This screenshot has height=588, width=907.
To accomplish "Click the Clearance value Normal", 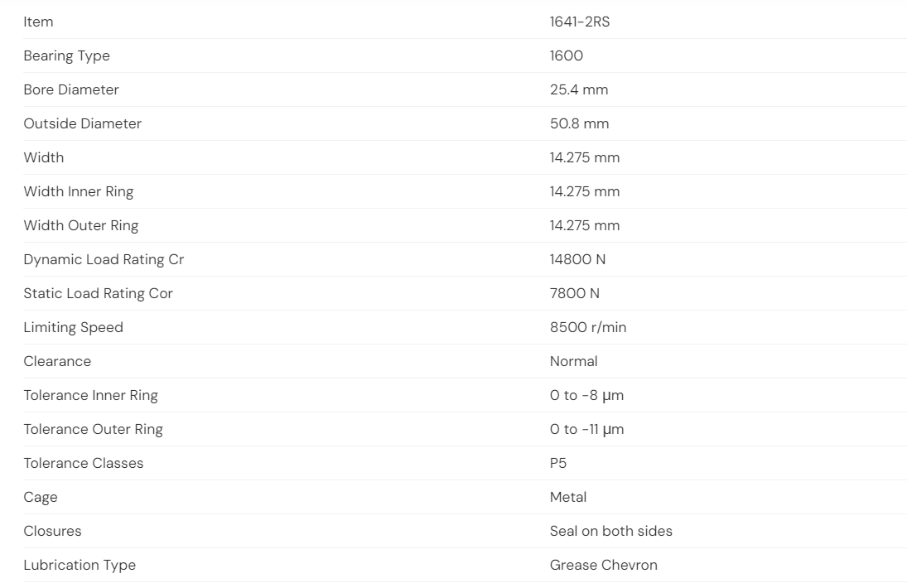I will (573, 361).
